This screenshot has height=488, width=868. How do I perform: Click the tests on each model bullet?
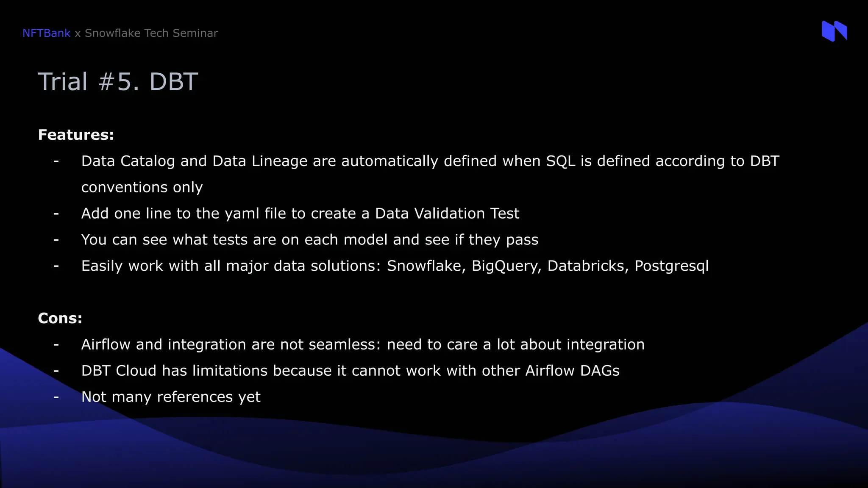click(310, 240)
